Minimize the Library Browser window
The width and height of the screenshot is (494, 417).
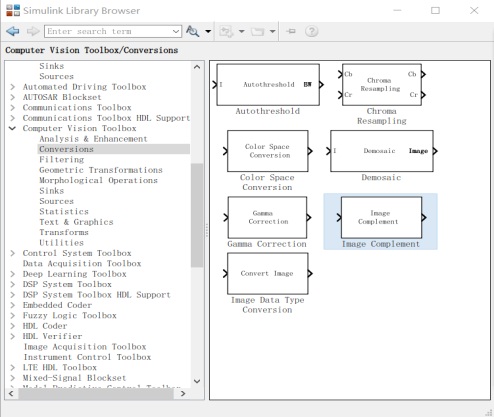[x=397, y=10]
